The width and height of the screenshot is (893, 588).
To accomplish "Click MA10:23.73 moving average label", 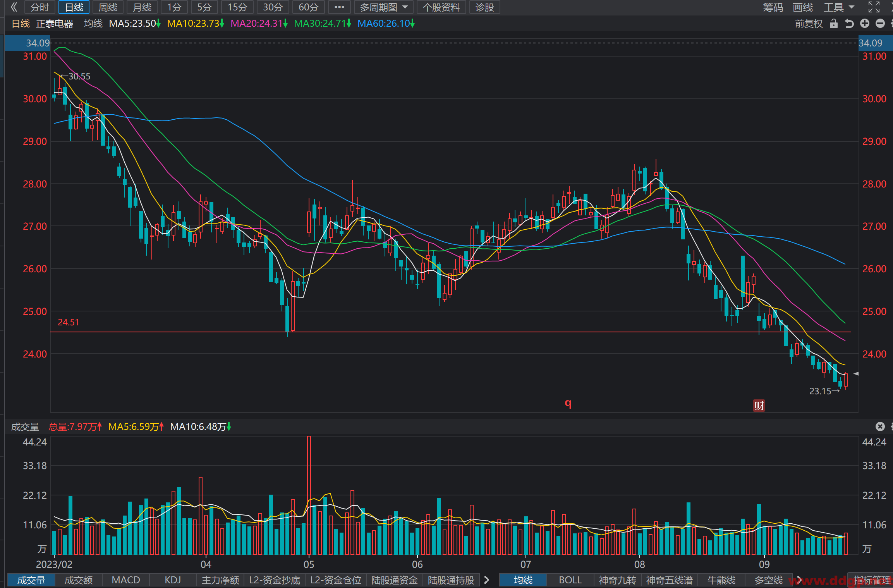I will [195, 24].
